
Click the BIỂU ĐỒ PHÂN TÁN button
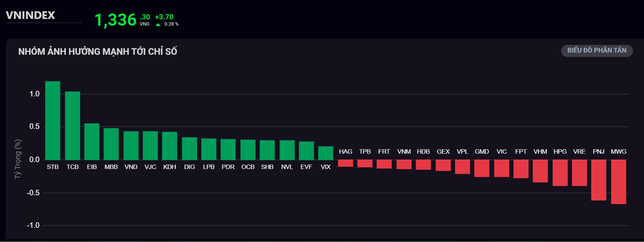click(597, 50)
